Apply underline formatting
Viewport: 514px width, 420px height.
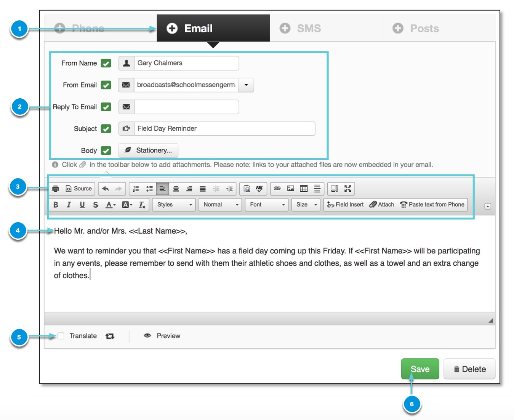82,205
